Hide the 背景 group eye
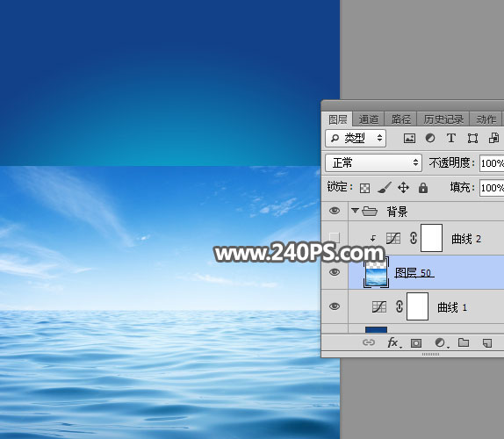 [x=335, y=211]
